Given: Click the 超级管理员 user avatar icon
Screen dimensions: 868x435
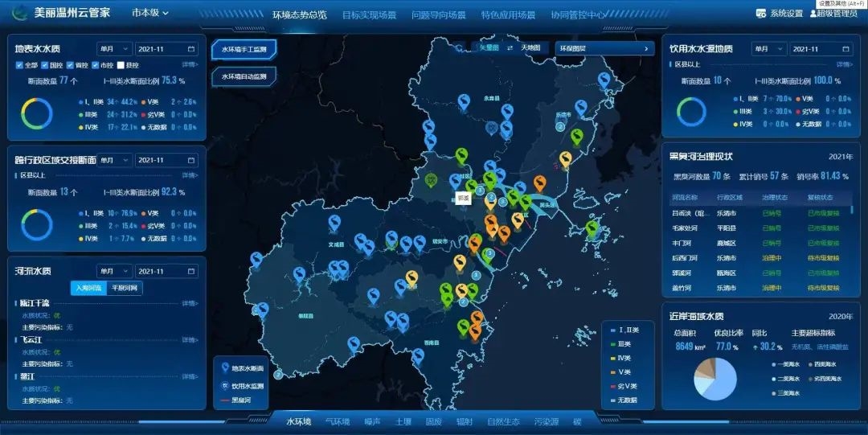Looking at the screenshot, I should click(x=813, y=14).
